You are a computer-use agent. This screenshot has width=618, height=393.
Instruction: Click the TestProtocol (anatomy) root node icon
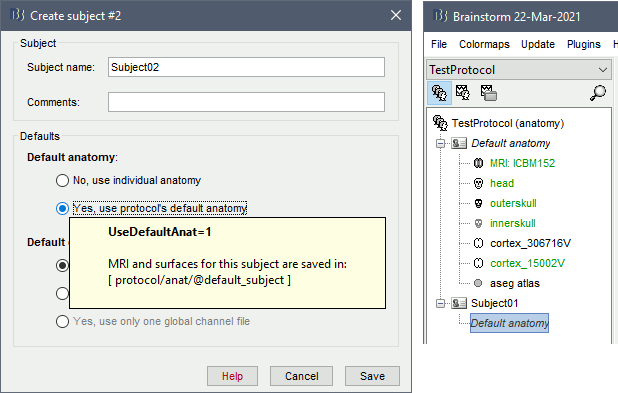440,123
